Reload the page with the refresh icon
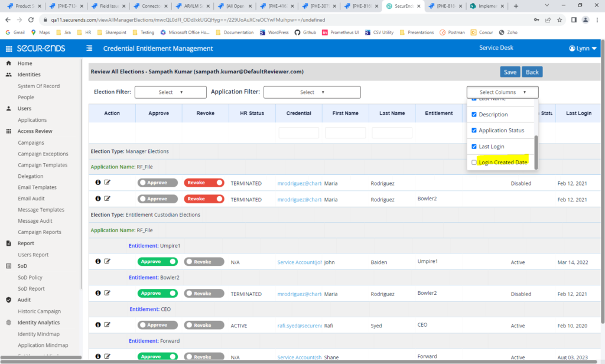Viewport: 605px width, 364px height. coord(31,19)
